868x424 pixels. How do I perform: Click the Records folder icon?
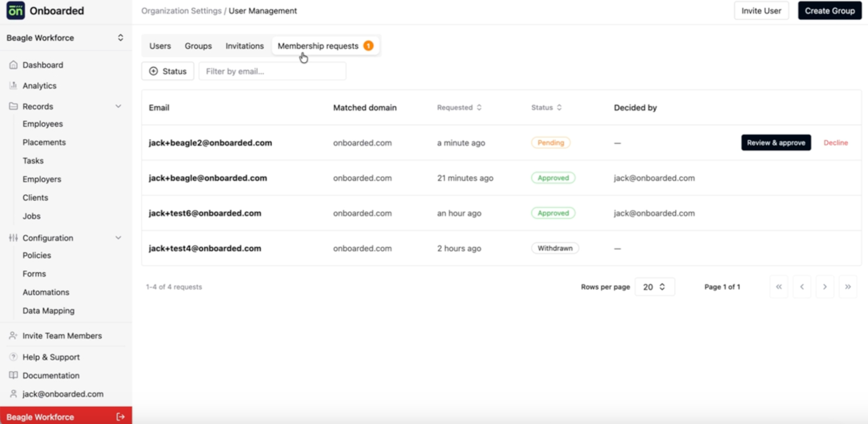[13, 106]
